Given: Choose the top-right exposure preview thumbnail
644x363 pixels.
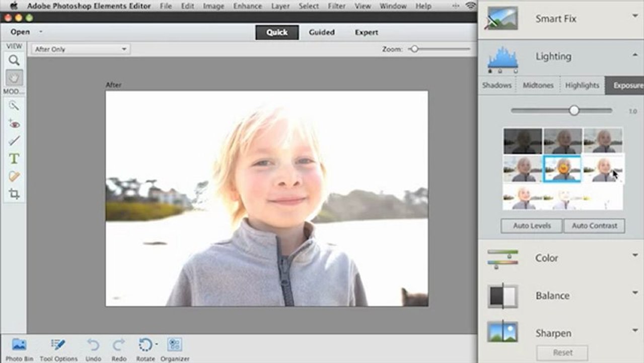Looking at the screenshot, I should 603,141.
